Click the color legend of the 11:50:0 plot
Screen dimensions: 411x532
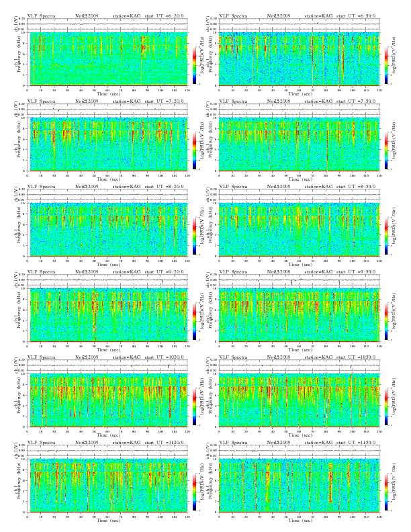coord(387,492)
